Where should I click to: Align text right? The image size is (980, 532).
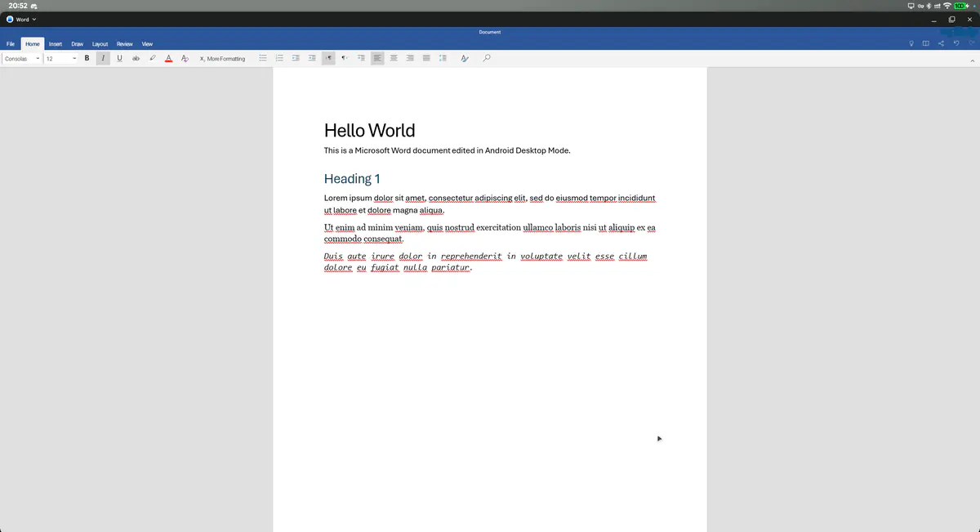(x=410, y=59)
